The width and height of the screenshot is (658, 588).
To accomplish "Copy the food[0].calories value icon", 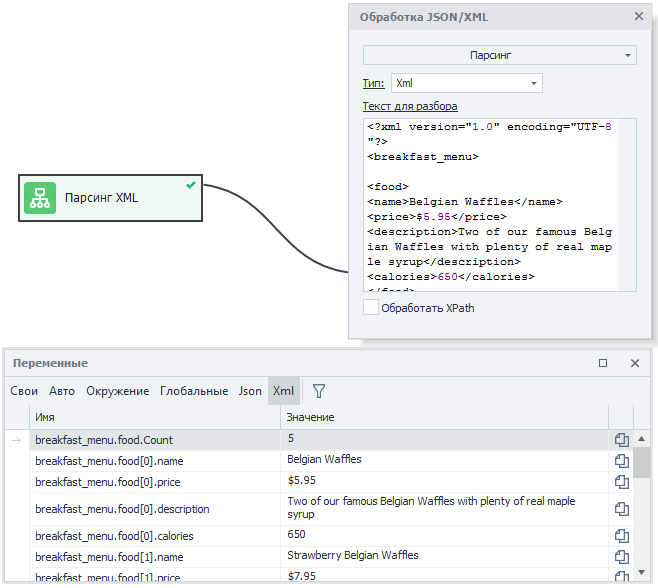I will pyautogui.click(x=621, y=535).
